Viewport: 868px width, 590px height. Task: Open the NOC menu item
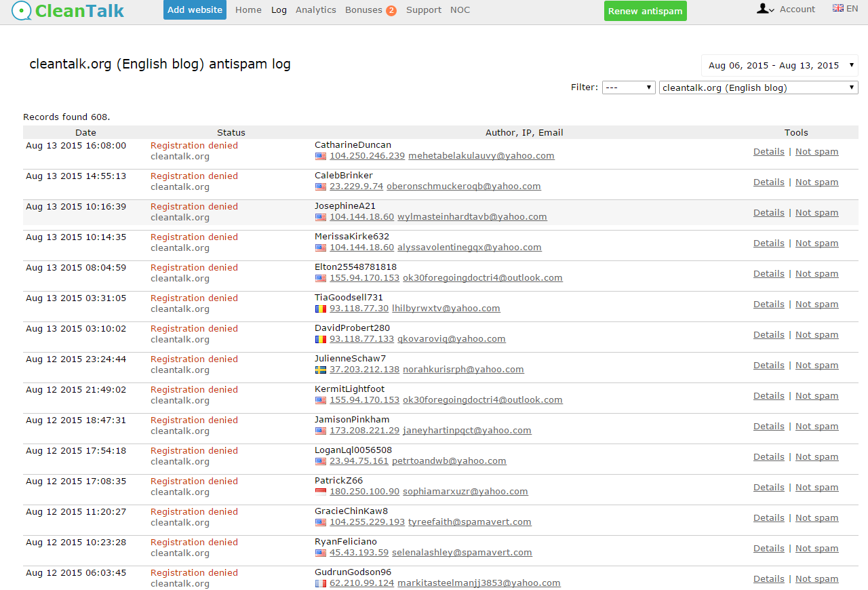click(x=460, y=9)
